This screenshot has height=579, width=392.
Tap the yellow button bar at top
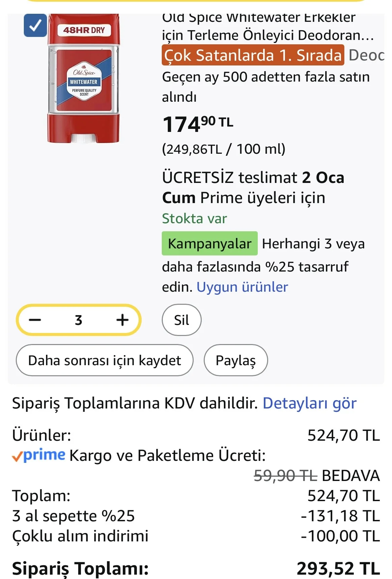(196, 1)
